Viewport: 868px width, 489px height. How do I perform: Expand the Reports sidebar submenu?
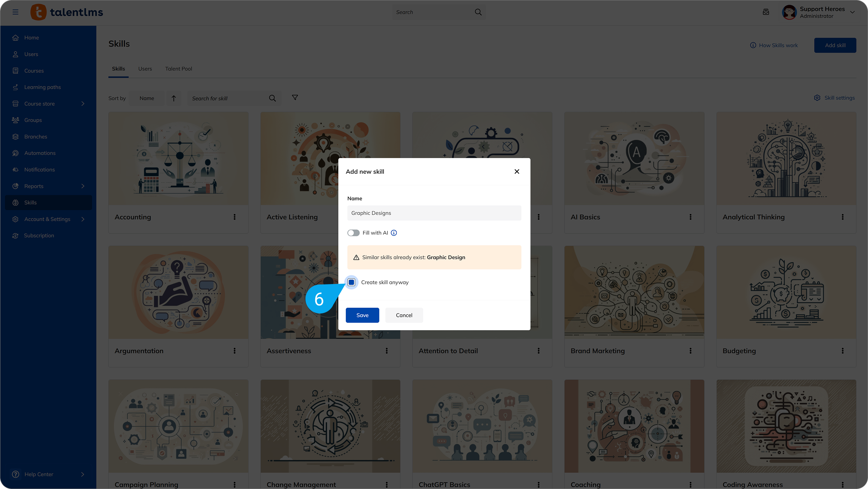point(83,186)
